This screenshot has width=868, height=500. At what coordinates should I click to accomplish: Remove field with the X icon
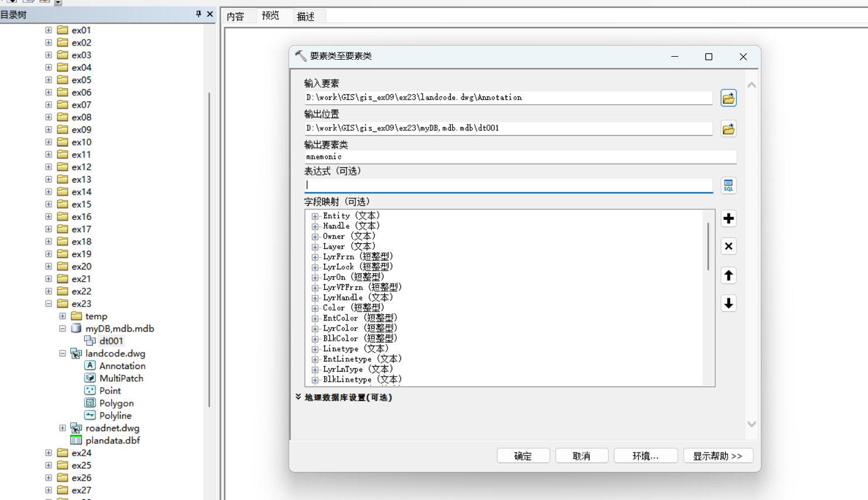728,246
